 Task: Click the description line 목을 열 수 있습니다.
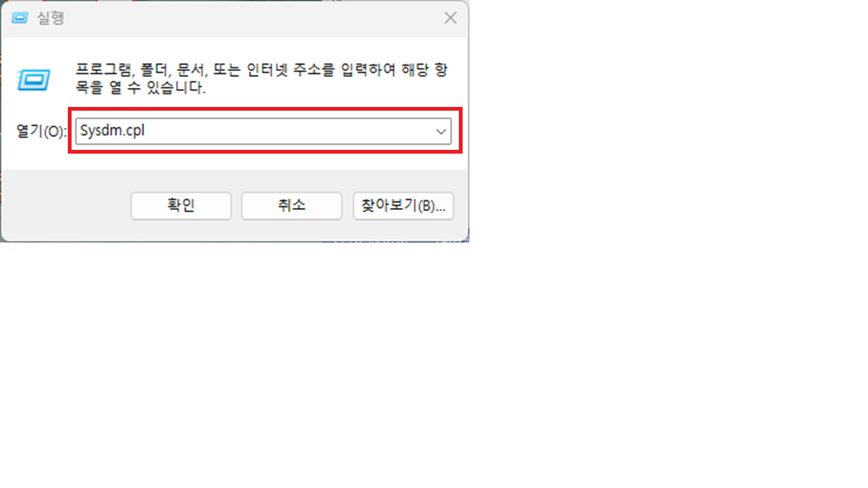click(x=141, y=87)
